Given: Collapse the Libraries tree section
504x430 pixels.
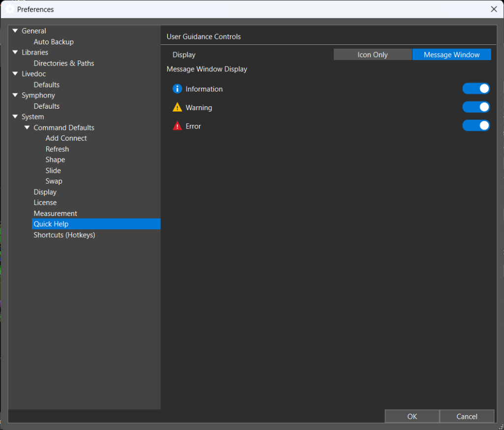Looking at the screenshot, I should [x=15, y=52].
